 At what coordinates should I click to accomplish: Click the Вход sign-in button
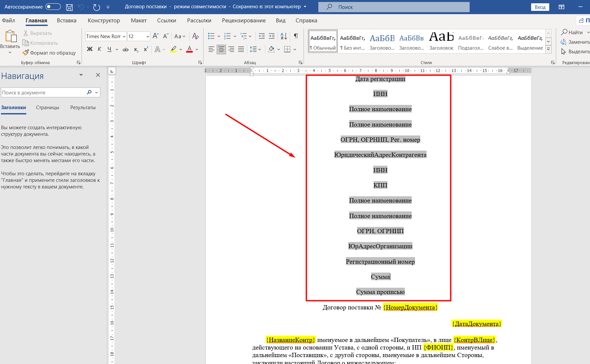click(x=540, y=7)
